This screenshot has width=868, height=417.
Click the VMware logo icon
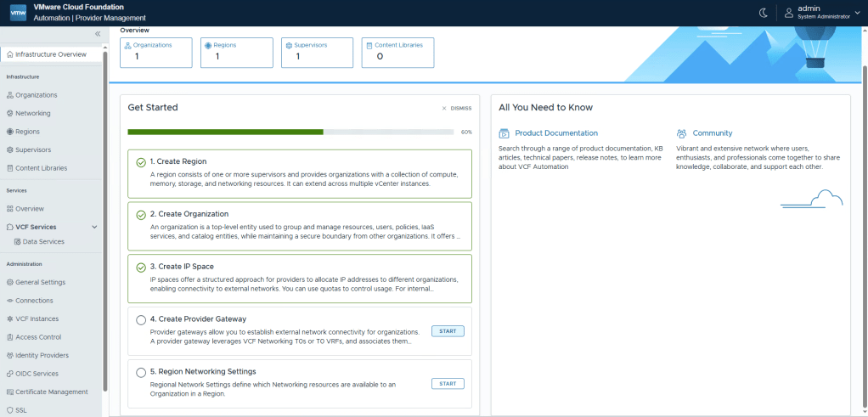[18, 13]
